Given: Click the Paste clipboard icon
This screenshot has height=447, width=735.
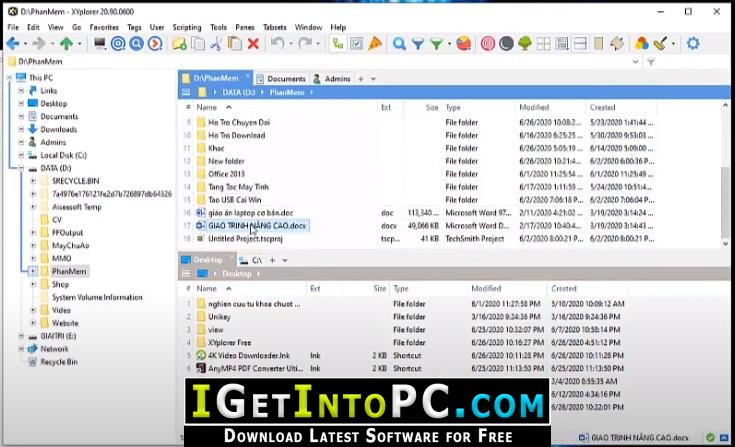Looking at the screenshot, I should tap(234, 44).
